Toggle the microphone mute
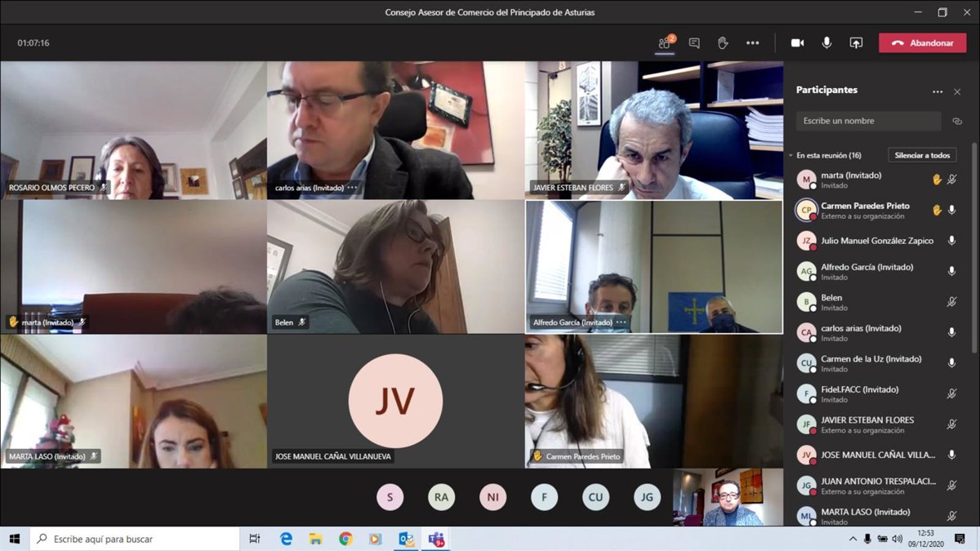Screen dimensions: 980x551 (x=826, y=43)
